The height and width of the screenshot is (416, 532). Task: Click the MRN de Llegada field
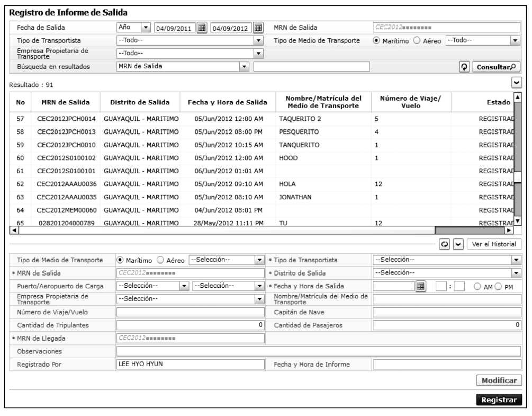(x=191, y=338)
